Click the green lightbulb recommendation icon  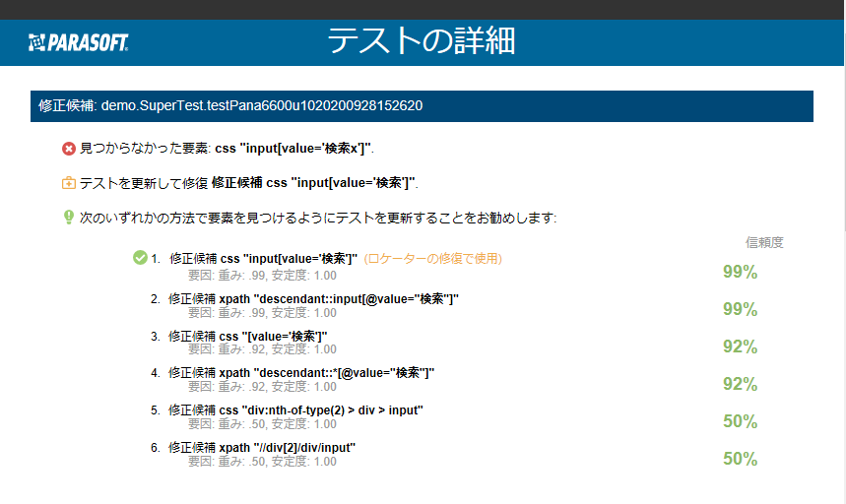coord(69,218)
